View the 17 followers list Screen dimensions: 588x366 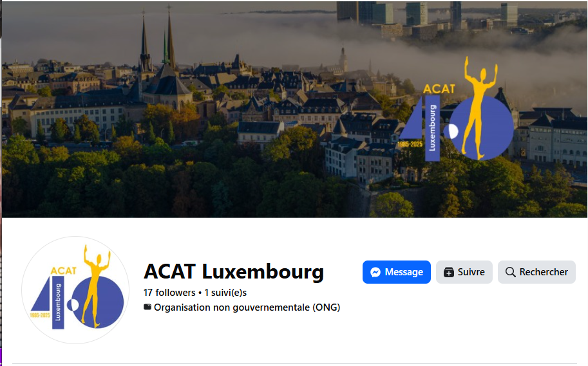[169, 293]
